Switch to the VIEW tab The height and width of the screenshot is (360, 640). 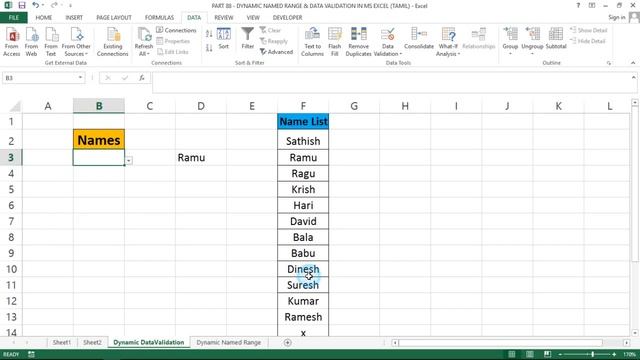pos(253,18)
